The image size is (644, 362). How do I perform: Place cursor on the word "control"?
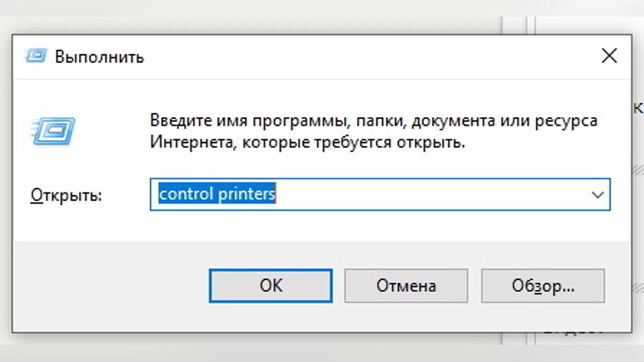coord(186,194)
